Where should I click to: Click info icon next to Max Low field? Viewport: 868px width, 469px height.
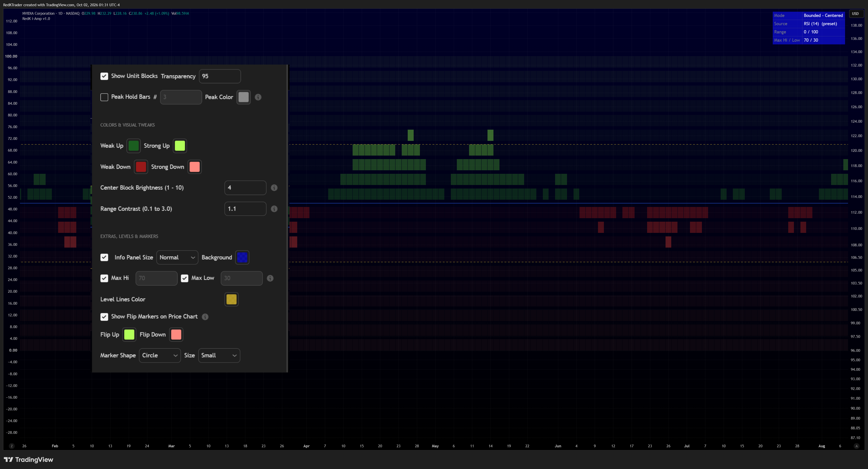tap(270, 278)
